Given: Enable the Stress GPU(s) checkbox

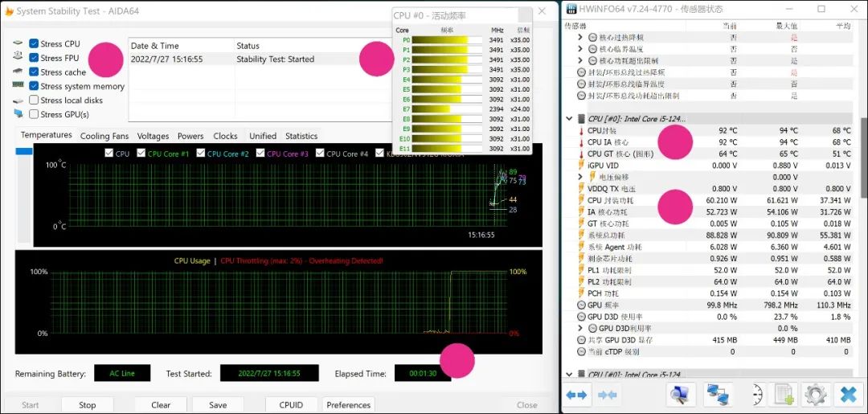Looking at the screenshot, I should pyautogui.click(x=34, y=114).
